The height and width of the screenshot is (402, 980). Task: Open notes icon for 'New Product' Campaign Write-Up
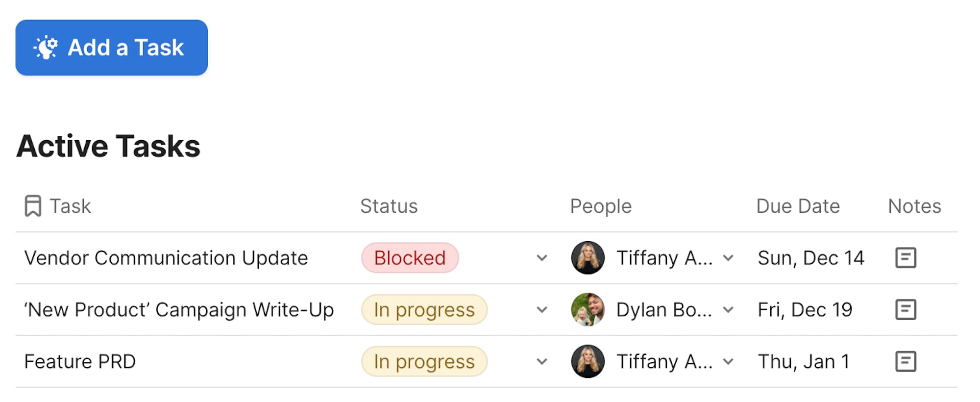pyautogui.click(x=906, y=310)
